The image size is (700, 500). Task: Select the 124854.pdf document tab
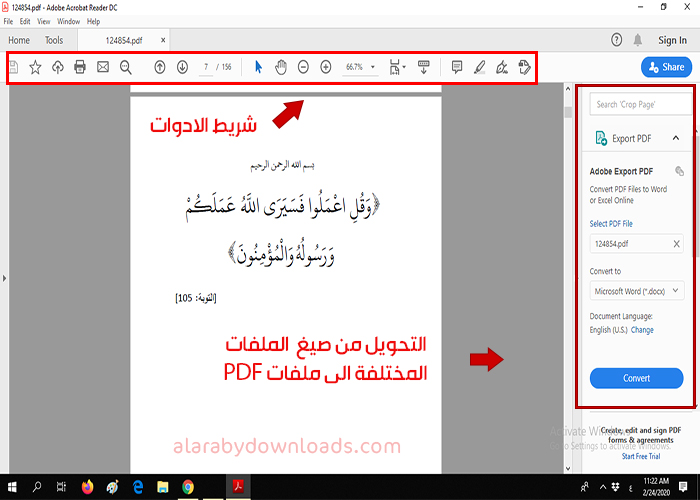(124, 41)
